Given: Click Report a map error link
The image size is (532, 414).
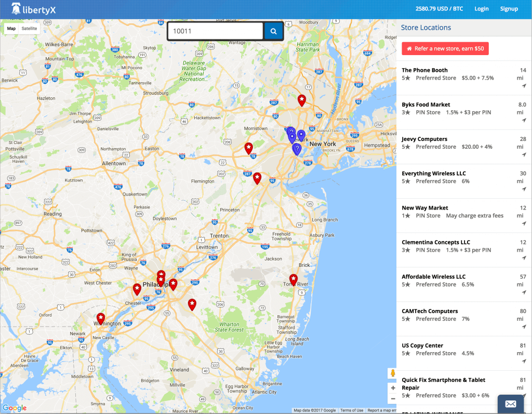Looking at the screenshot, I should pyautogui.click(x=382, y=410).
